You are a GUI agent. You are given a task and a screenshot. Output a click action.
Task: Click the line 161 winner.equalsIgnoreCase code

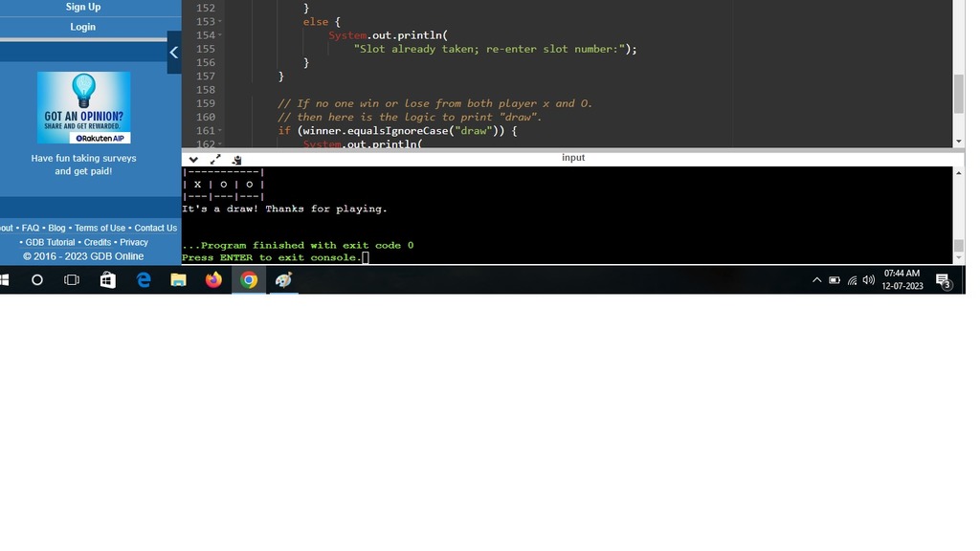[x=397, y=131]
